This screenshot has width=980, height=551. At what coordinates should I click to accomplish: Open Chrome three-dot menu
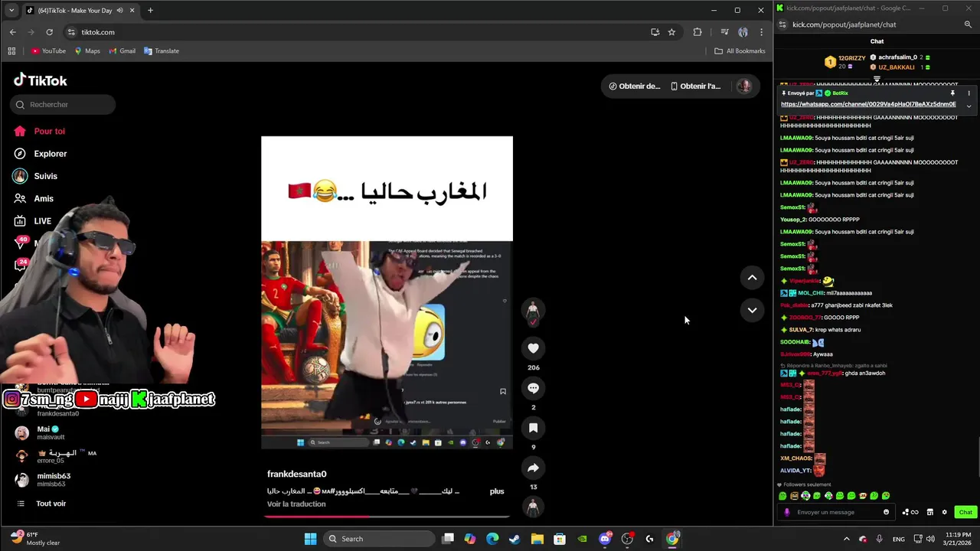761,32
